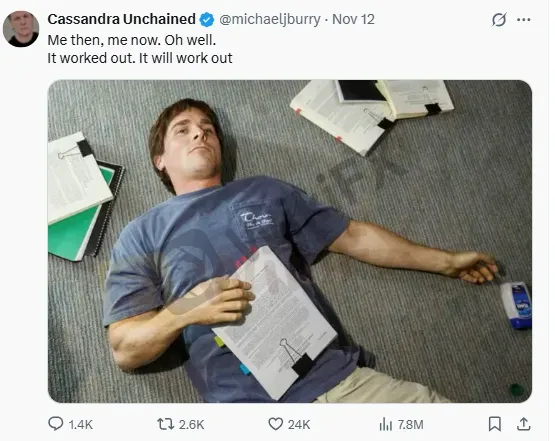Click the line "It worked out. It will work out"
Viewport: 555px width, 441px height.
coord(140,58)
